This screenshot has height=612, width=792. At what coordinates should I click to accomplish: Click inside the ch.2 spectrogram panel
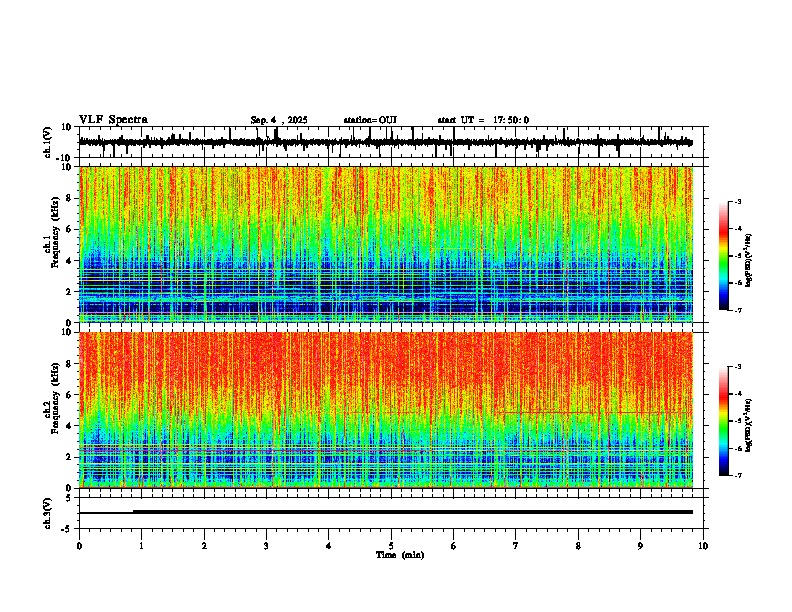coord(386,410)
